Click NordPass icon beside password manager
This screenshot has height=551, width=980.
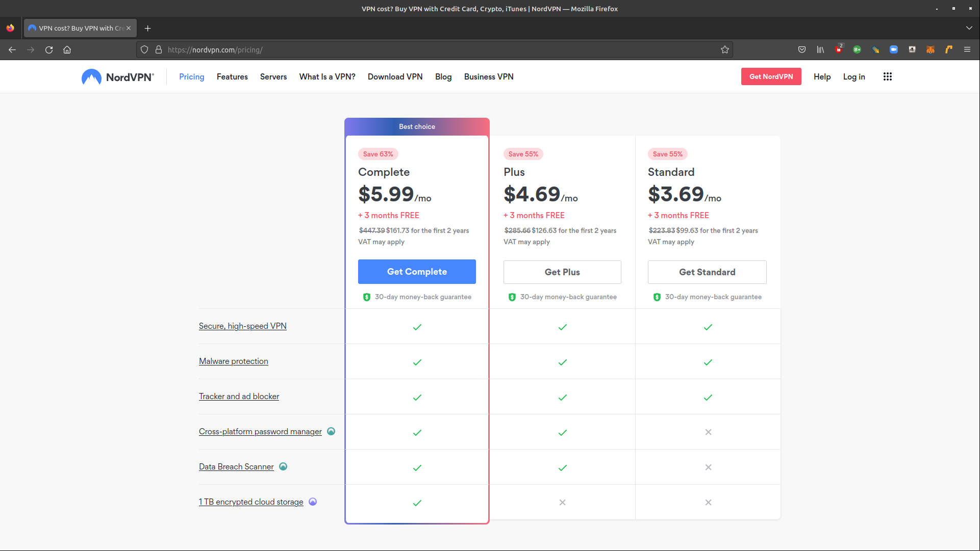click(331, 431)
